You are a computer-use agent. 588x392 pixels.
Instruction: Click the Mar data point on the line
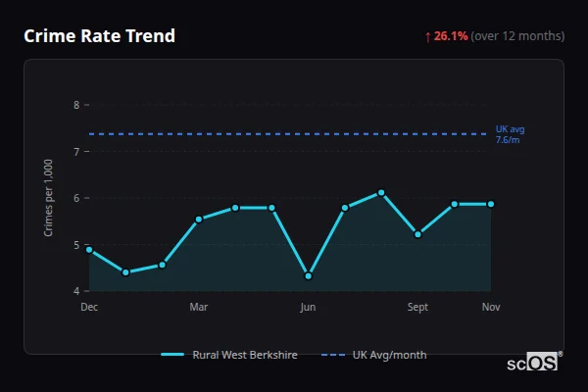(199, 220)
